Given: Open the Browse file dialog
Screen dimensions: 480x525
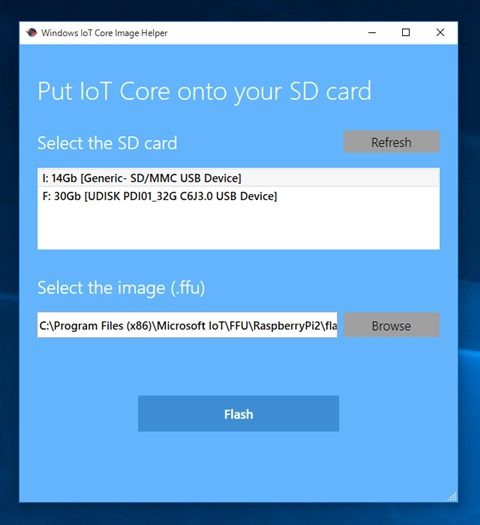Looking at the screenshot, I should click(x=392, y=325).
